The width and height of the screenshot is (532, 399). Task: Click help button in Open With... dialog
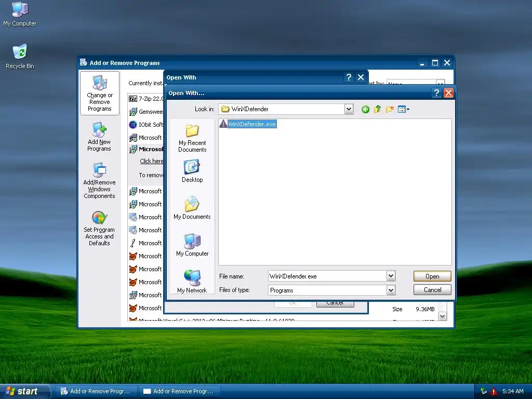click(436, 92)
